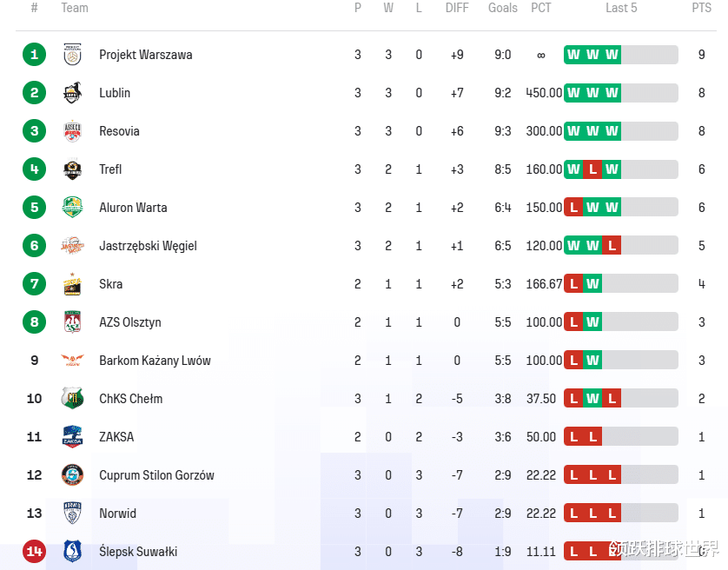Click the ZAKSA team logo
728x570 pixels.
click(72, 437)
